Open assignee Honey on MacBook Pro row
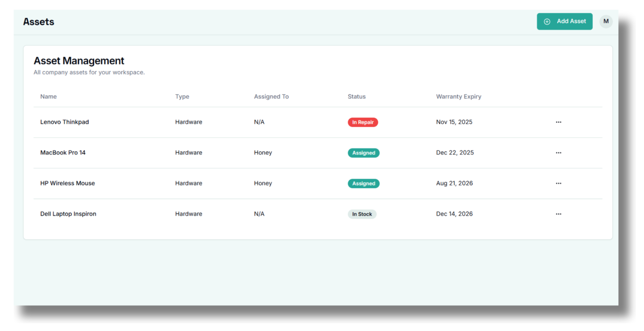Screen dimensions: 644x331 pos(263,152)
